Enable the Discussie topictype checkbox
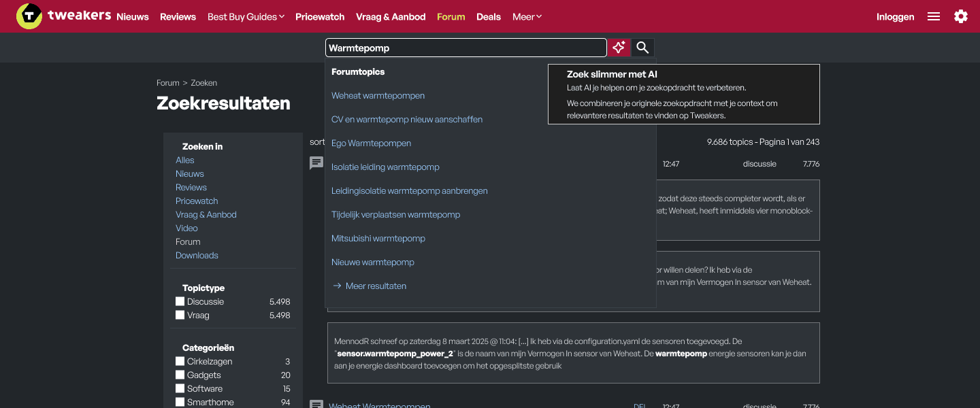Image resolution: width=980 pixels, height=408 pixels. (x=180, y=301)
